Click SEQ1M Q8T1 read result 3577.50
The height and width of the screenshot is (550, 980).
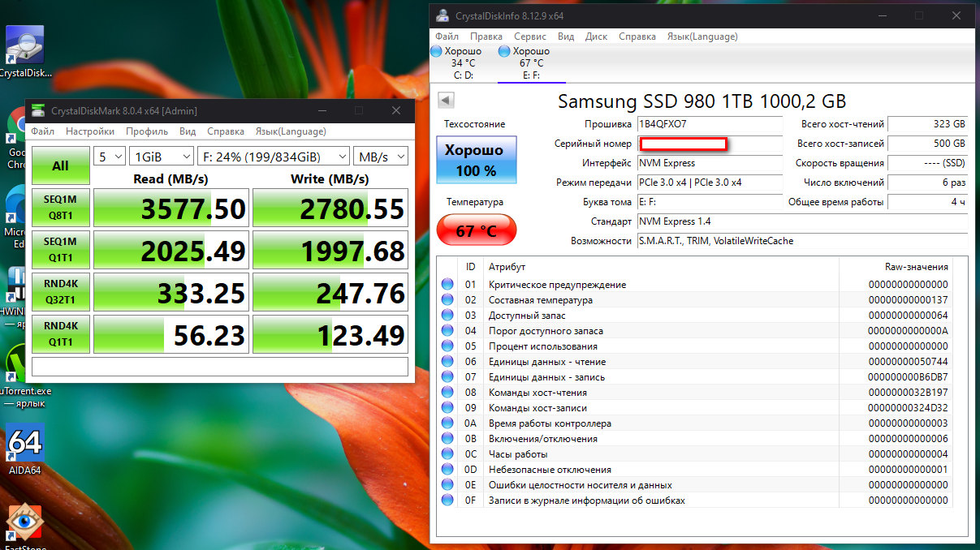(x=171, y=208)
